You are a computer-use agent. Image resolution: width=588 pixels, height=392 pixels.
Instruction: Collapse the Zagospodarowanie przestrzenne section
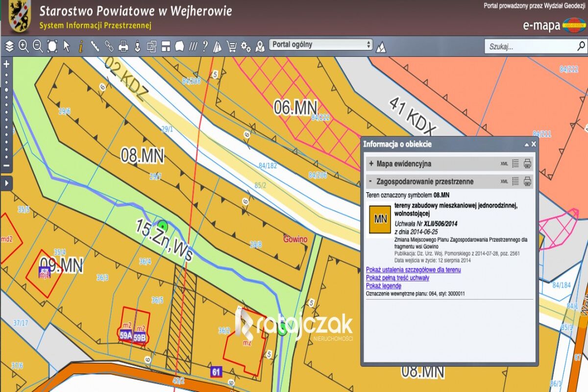click(371, 181)
